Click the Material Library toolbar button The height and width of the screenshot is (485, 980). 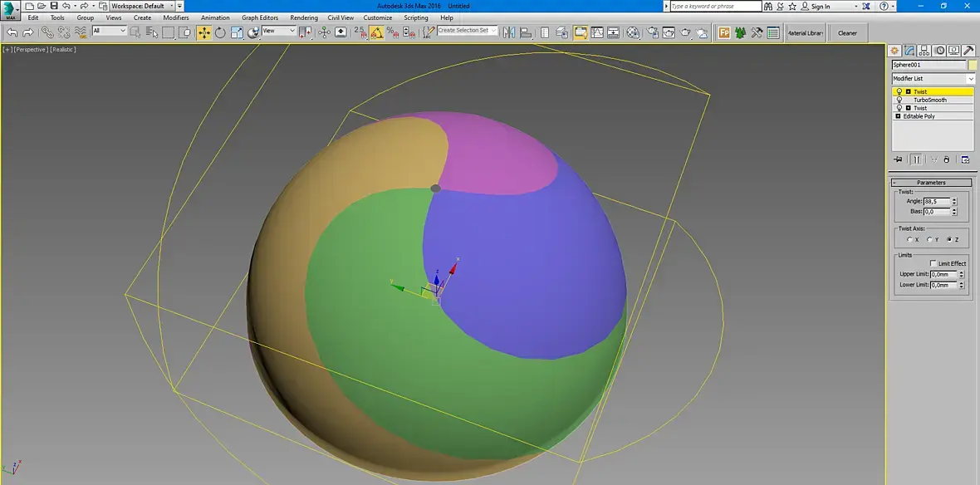805,33
